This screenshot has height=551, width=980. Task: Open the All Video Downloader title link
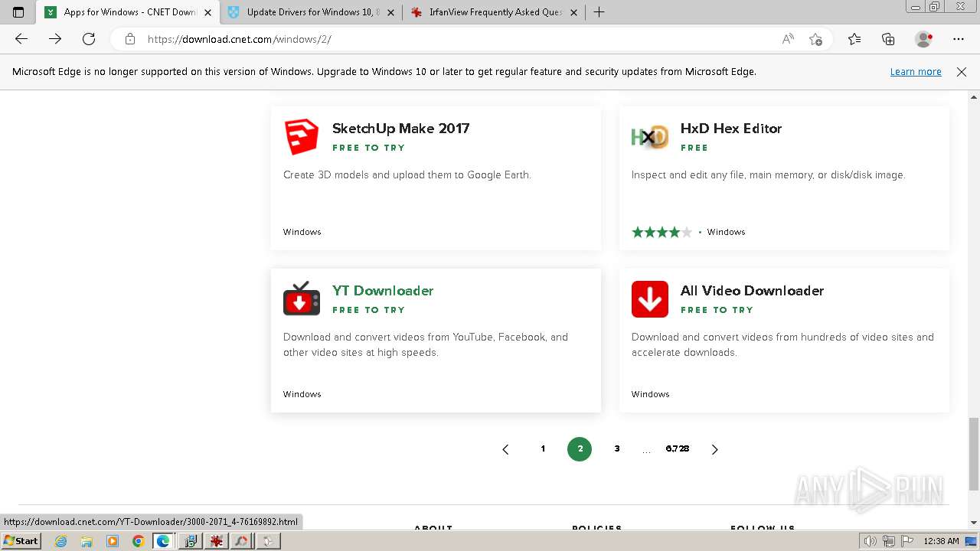(x=752, y=291)
